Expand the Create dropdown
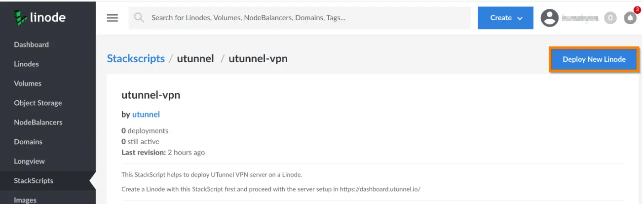Screen dimensions: 644x204 tap(506, 18)
